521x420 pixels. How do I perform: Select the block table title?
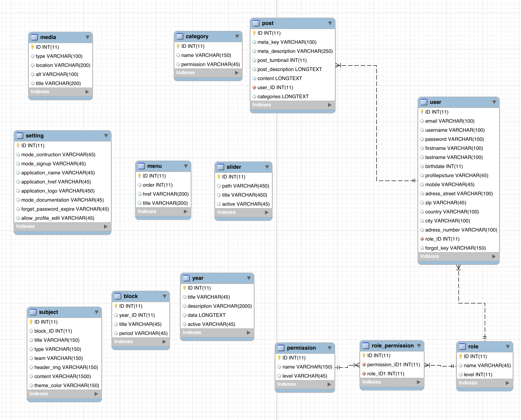click(131, 296)
